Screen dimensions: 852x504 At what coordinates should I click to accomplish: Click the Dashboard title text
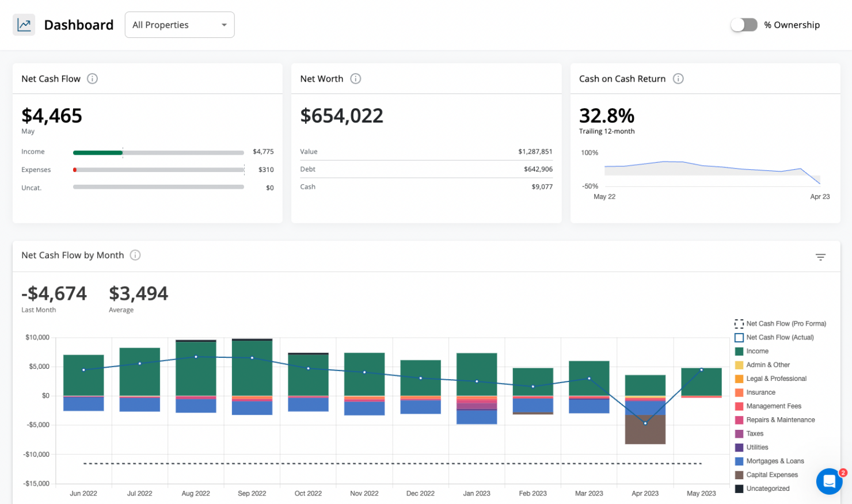click(x=79, y=25)
